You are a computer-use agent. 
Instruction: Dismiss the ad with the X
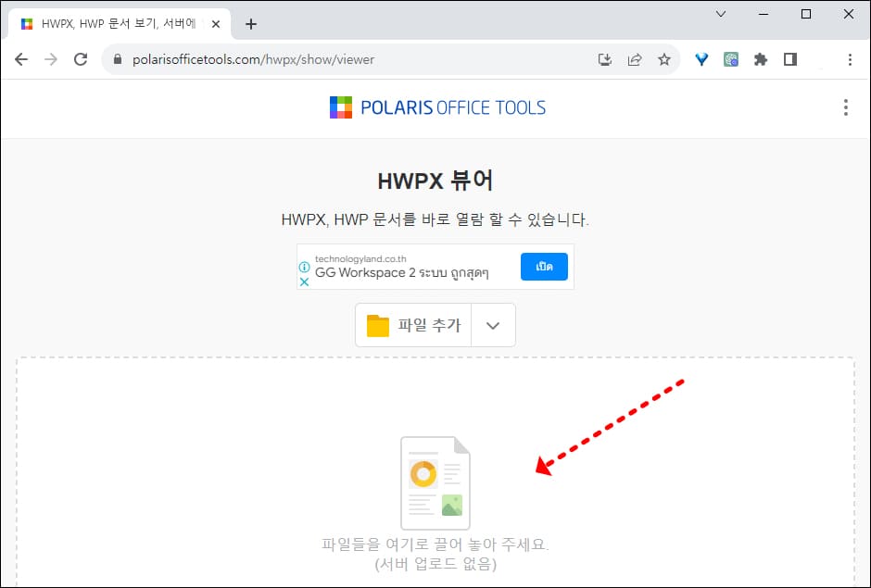click(x=302, y=282)
